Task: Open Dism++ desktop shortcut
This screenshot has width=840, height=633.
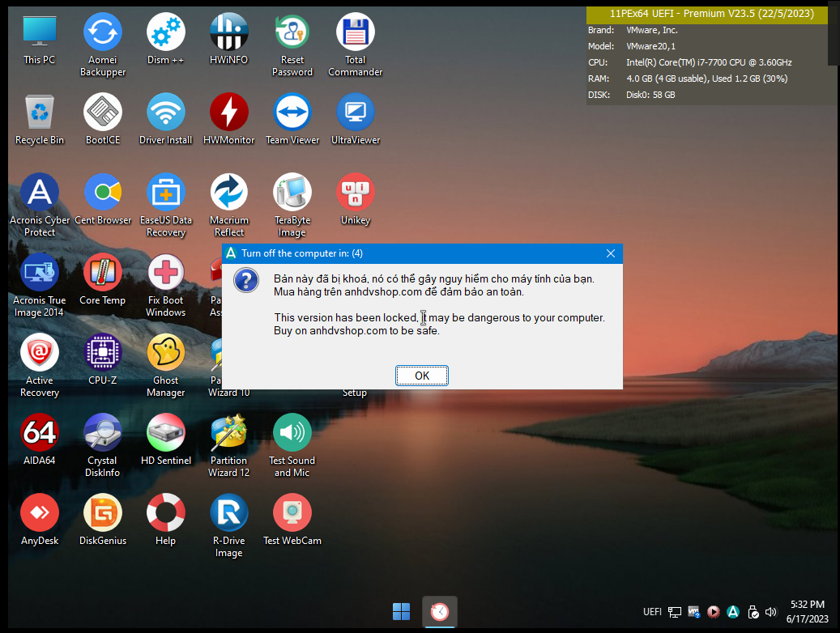Action: pos(165,39)
